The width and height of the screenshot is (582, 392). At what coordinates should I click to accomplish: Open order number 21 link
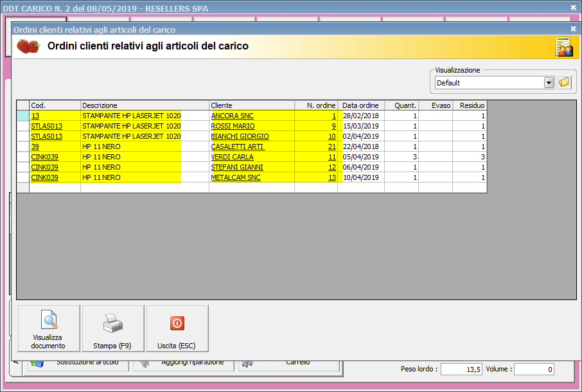click(x=332, y=147)
